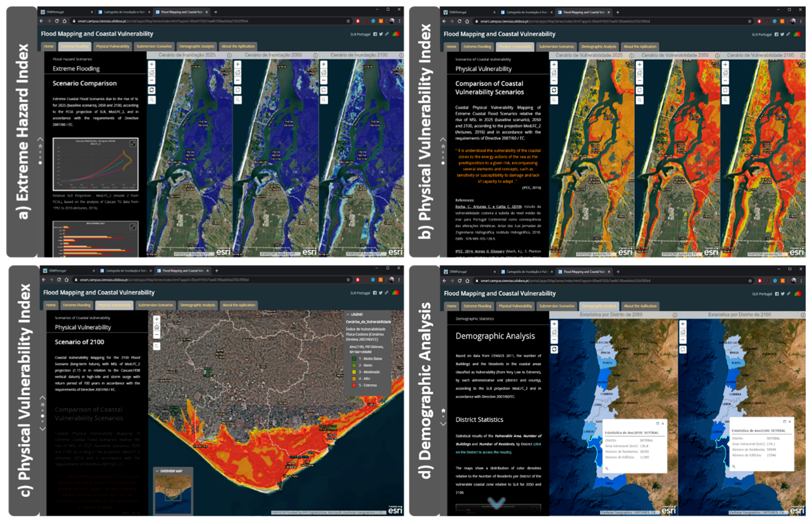Close the 2050 Setúbal statistics popup in panel d
The image size is (812, 524).
[x=663, y=423]
